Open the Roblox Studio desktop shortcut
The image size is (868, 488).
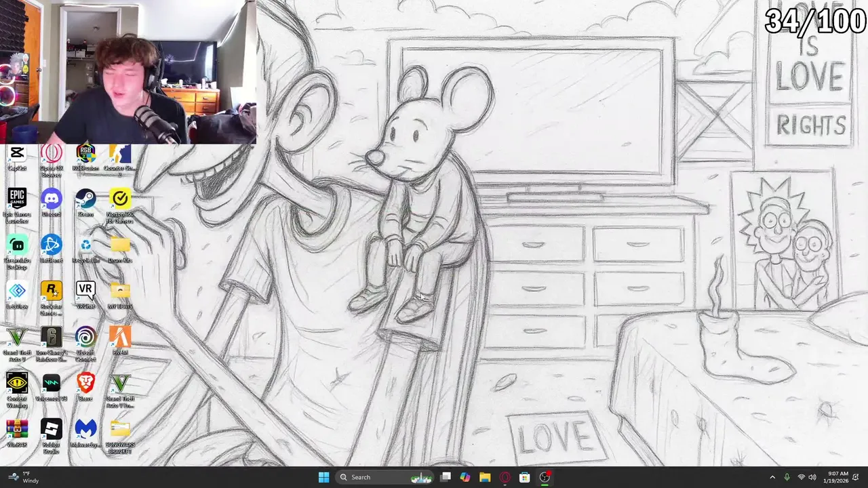(x=52, y=436)
